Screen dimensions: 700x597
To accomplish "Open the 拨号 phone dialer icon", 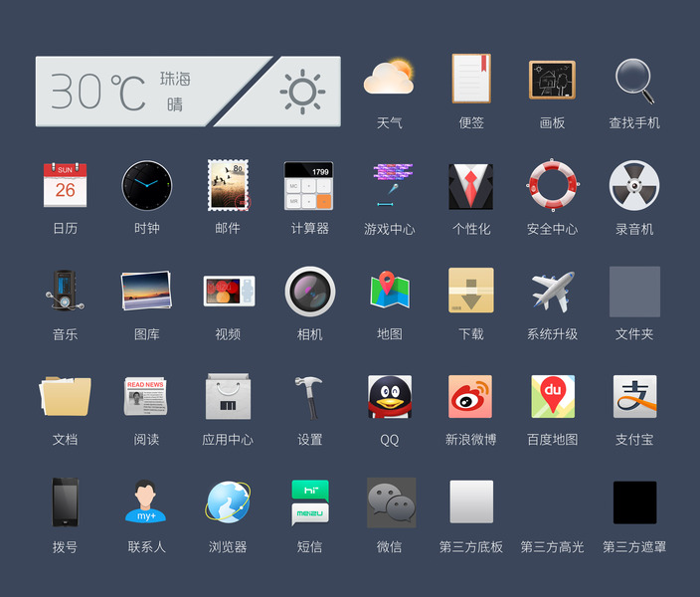I will pos(66,502).
